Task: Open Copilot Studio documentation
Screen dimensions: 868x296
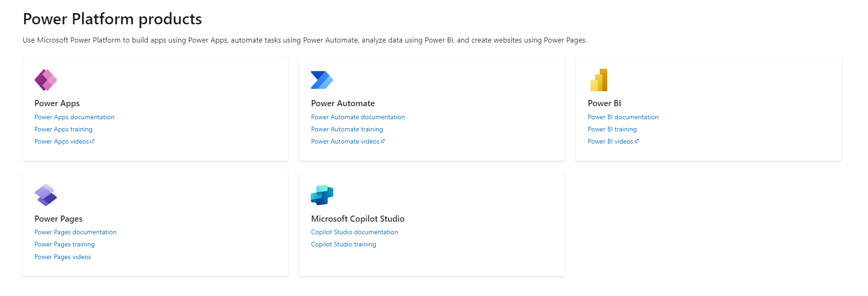Action: [354, 232]
